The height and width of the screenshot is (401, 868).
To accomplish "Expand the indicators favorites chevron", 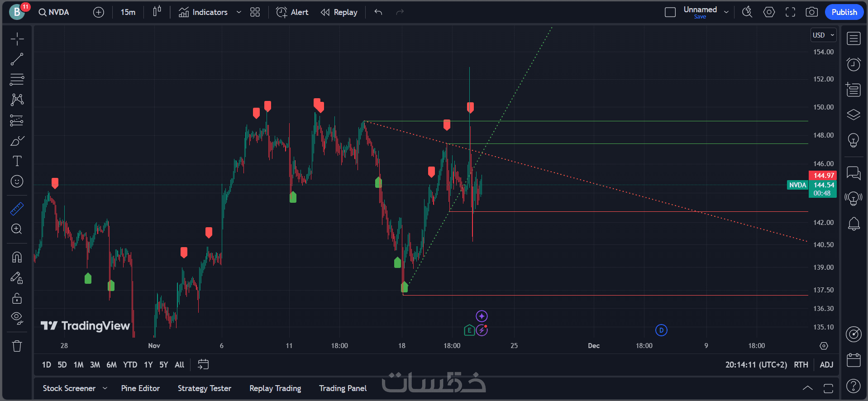I will click(x=239, y=12).
